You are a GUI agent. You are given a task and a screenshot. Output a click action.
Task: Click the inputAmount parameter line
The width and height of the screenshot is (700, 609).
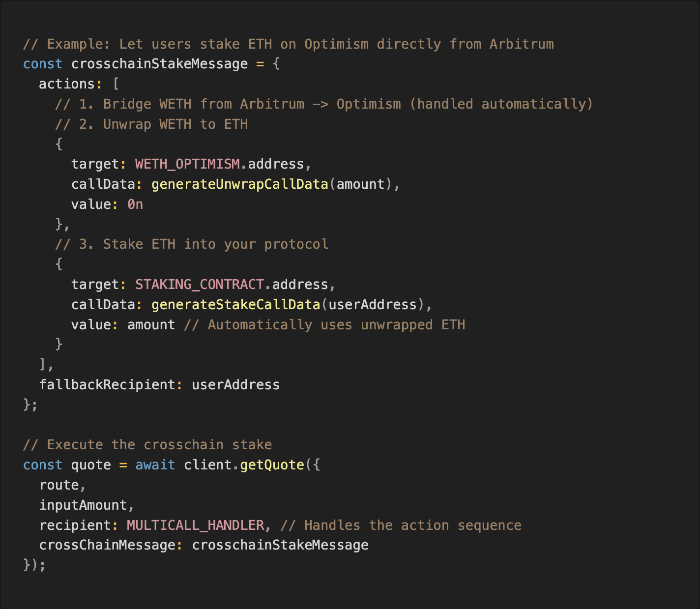(84, 505)
